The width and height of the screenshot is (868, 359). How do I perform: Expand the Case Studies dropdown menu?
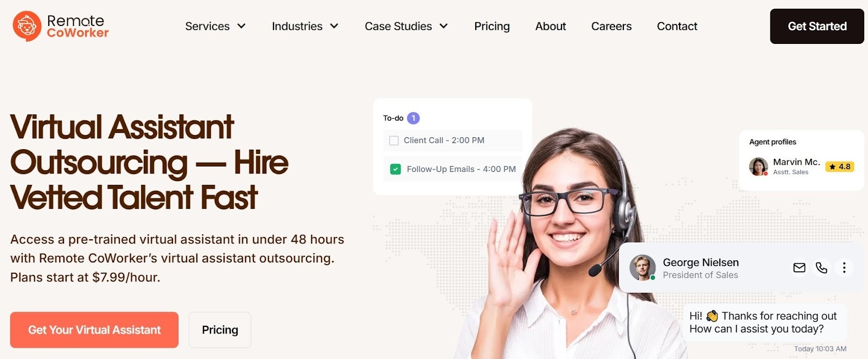coord(406,26)
